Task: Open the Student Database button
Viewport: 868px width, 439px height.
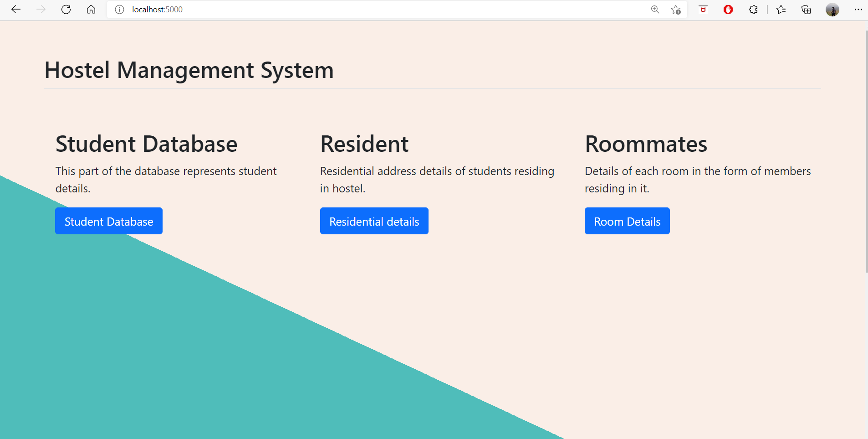Action: (x=109, y=221)
